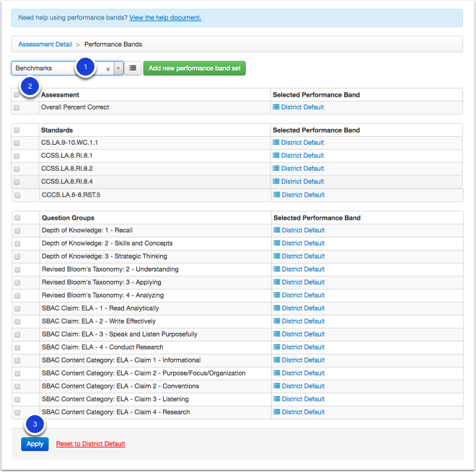This screenshot has width=476, height=472.
Task: Check Depth of Knowledge 1 Recall checkbox
Action: pyautogui.click(x=17, y=231)
